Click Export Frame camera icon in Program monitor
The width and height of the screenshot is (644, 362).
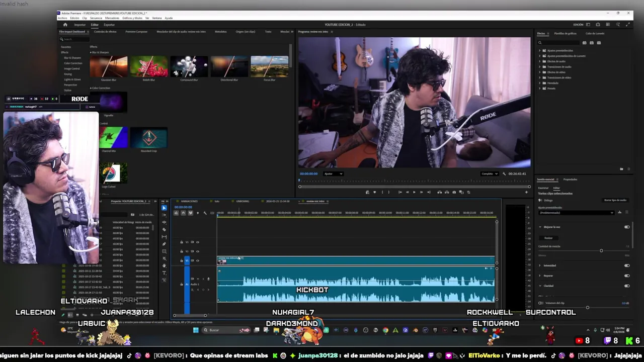(454, 192)
